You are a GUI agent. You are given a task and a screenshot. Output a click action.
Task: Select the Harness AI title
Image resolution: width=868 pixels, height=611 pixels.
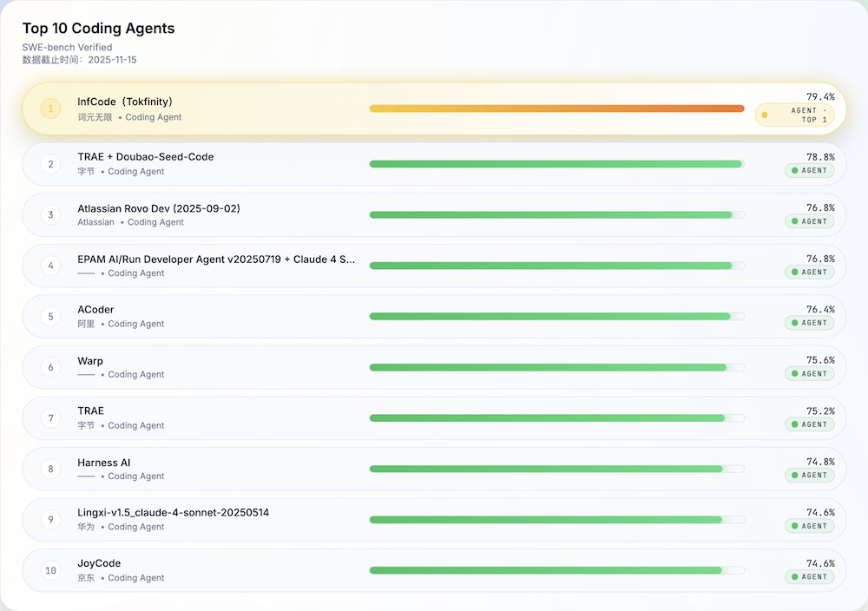click(104, 463)
